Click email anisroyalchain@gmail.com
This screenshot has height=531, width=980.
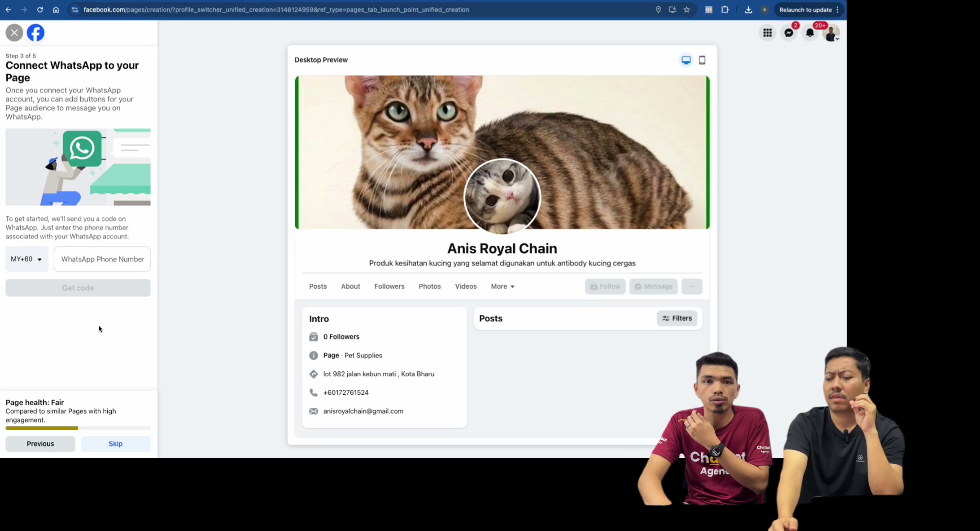click(363, 411)
